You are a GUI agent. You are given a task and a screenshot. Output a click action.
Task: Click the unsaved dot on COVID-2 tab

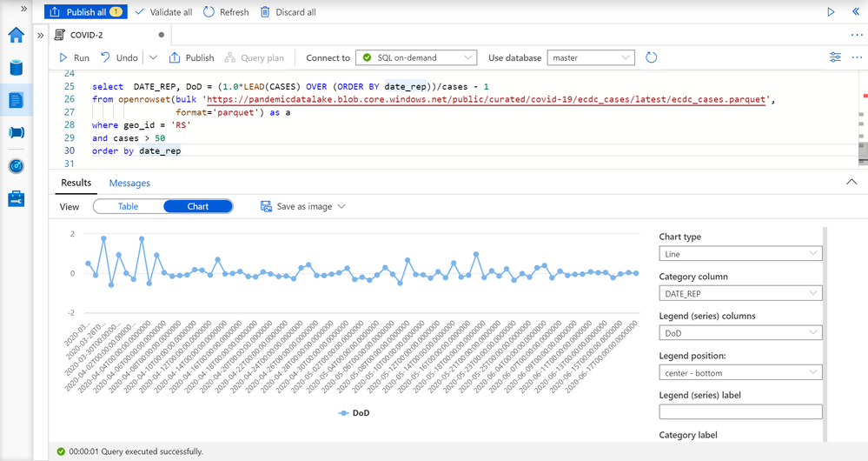(161, 35)
